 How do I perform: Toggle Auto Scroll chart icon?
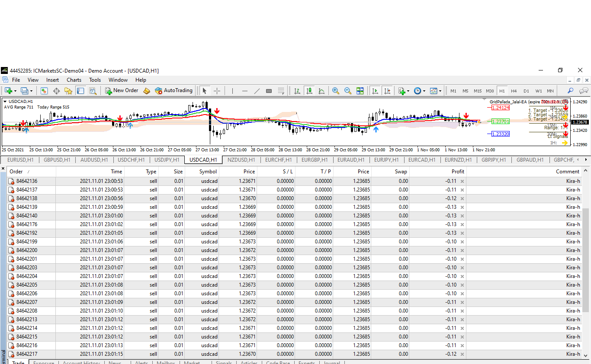[375, 91]
